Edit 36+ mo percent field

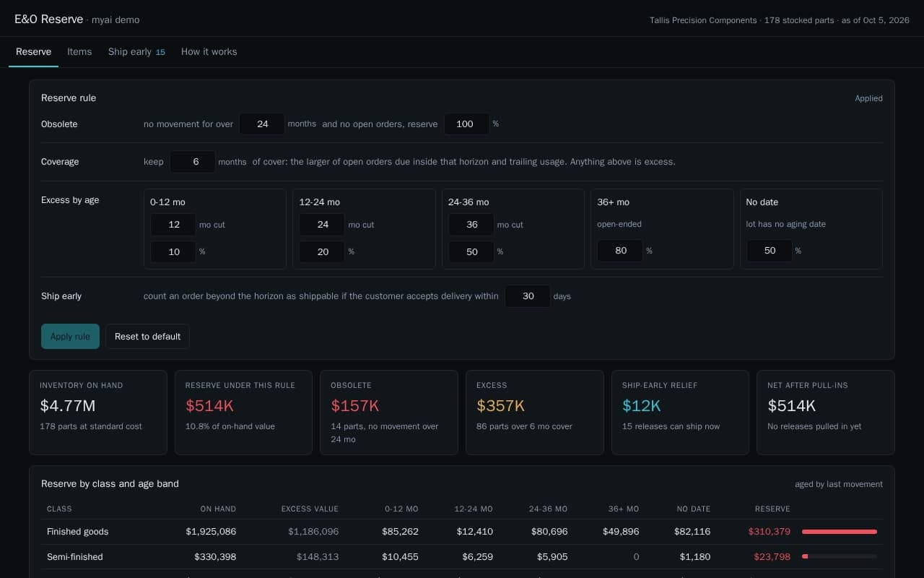(x=620, y=251)
